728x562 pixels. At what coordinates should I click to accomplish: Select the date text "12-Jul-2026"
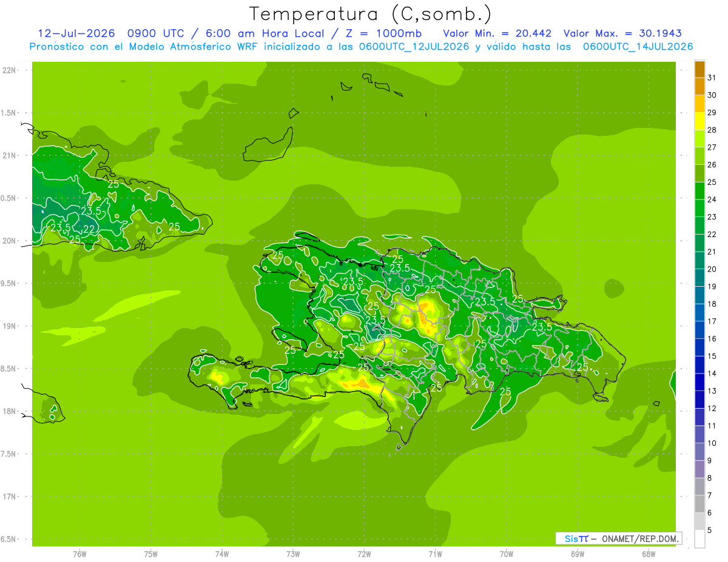[76, 33]
